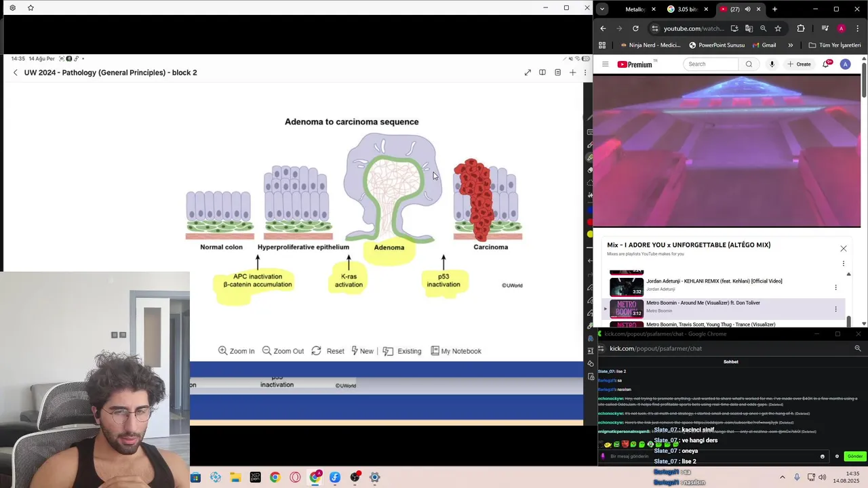Click the Existing flashcard button
This screenshot has height=488, width=868.
click(402, 351)
